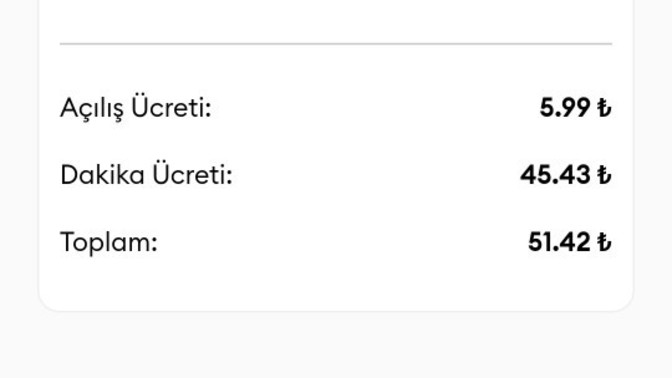
Task: Click the 51.42 total number
Action: tap(559, 242)
